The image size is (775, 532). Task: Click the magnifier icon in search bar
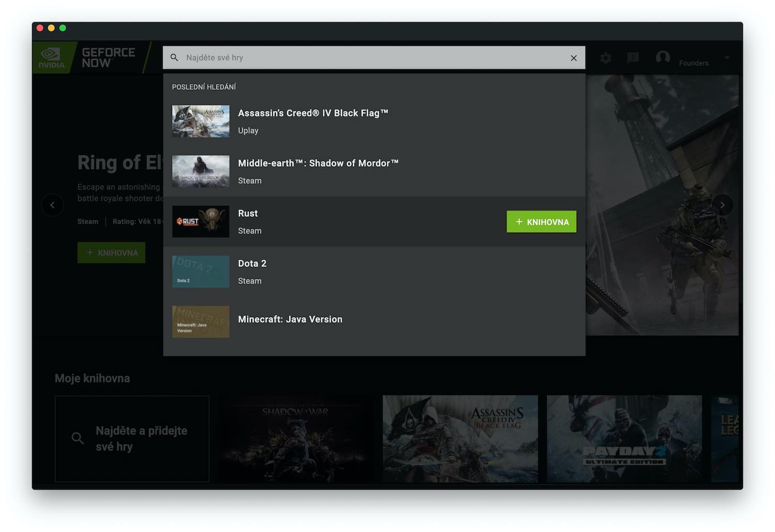coord(175,57)
